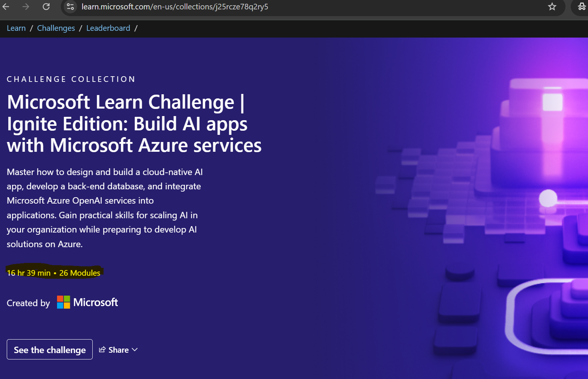Open the Challenges breadcrumb link
Screen dimensions: 588x379
coord(56,28)
